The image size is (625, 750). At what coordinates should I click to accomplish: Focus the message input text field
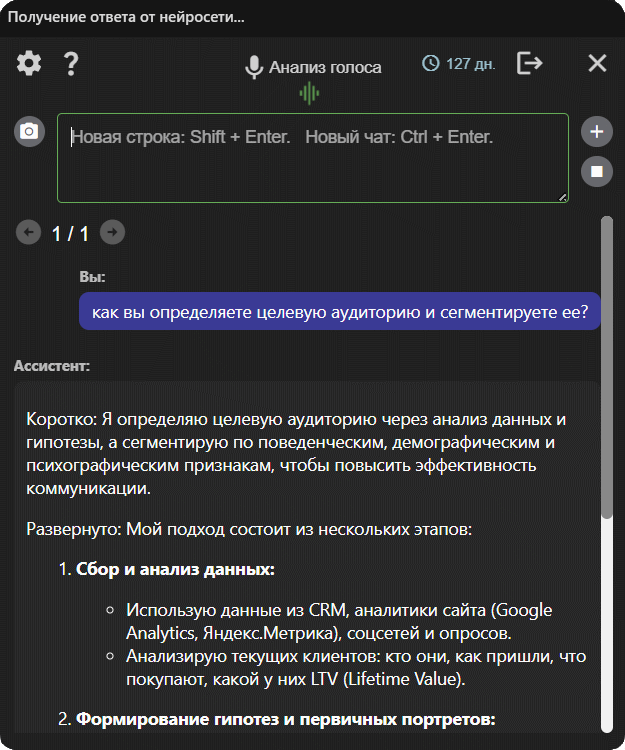(x=313, y=158)
